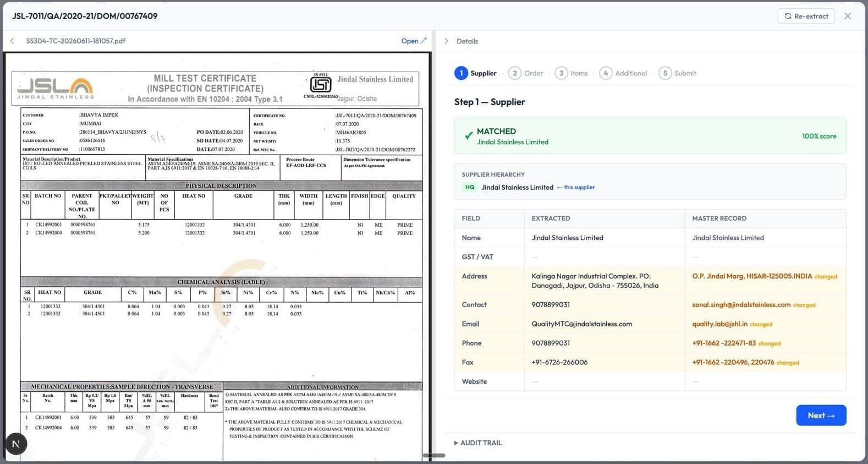Click the MILL TEST CERTIFICATE heading
The height and width of the screenshot is (464, 868).
pyautogui.click(x=205, y=78)
